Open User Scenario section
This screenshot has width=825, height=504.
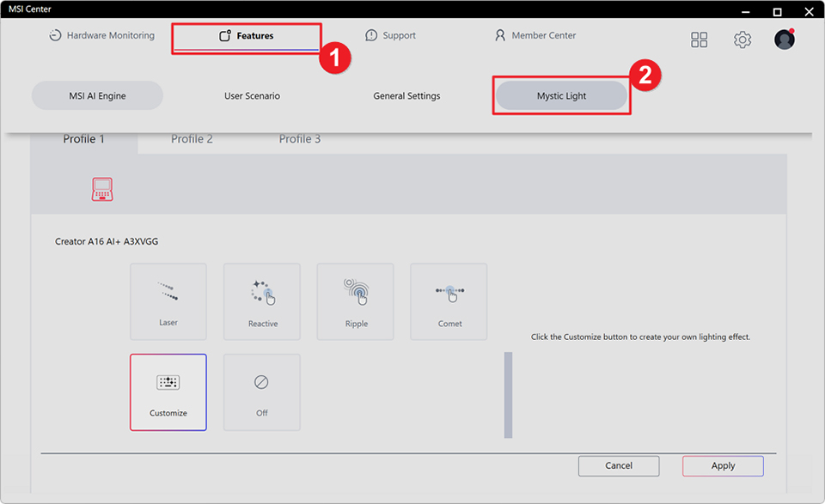[x=252, y=96]
